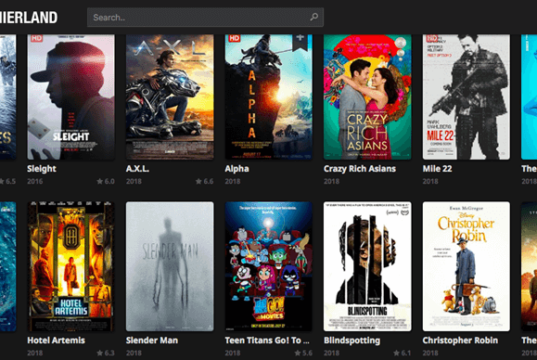
Task: Open the Christopher Robin poster thumbnail
Action: [x=466, y=266]
